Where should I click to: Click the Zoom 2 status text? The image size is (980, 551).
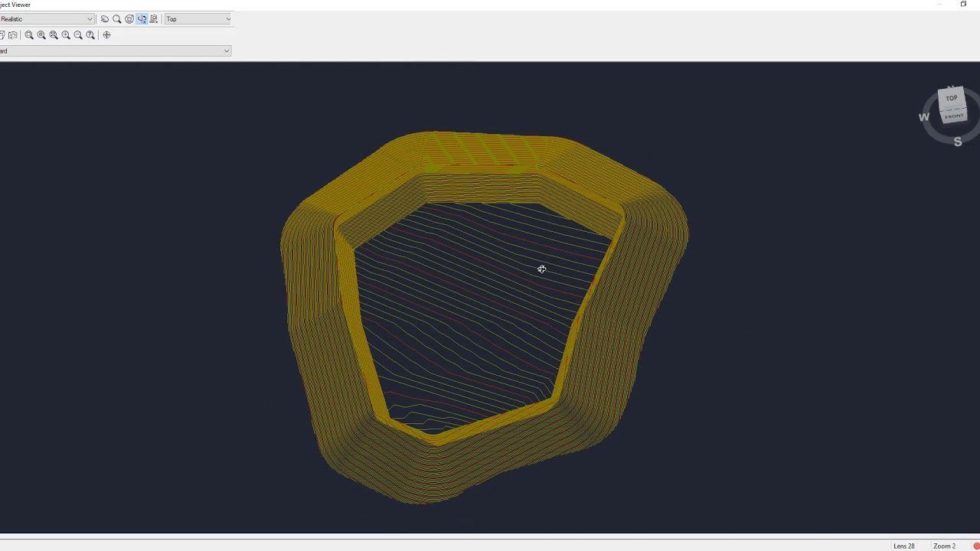(944, 546)
